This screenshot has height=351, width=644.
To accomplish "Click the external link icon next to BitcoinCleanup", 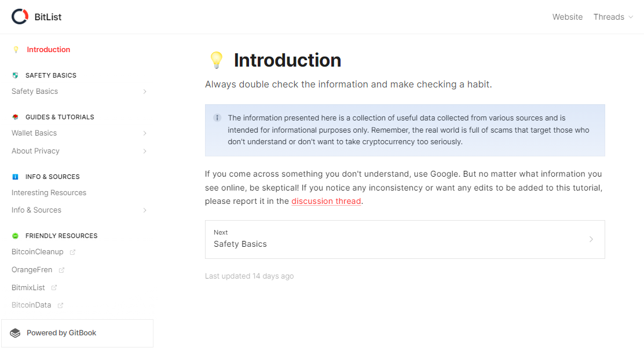I will pyautogui.click(x=73, y=252).
